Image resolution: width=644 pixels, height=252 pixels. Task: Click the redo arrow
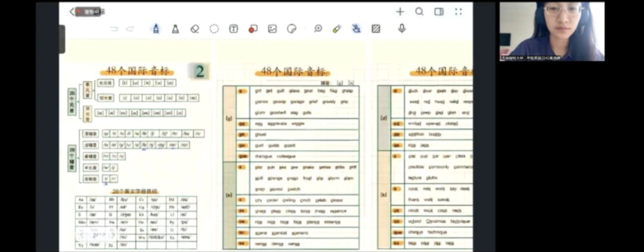[130, 29]
